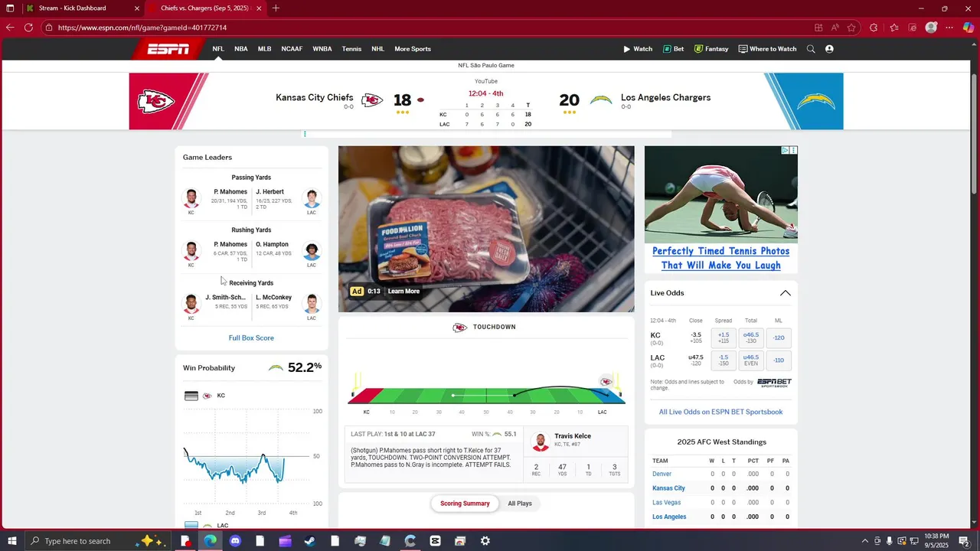Viewport: 980px width, 551px height.
Task: Click the Travis Kelce headshot photo
Action: [541, 442]
